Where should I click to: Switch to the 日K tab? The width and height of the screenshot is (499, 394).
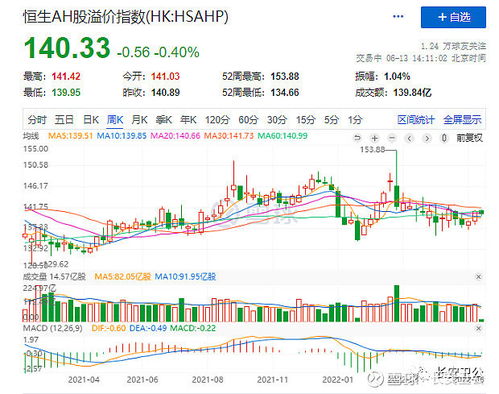[x=91, y=119]
